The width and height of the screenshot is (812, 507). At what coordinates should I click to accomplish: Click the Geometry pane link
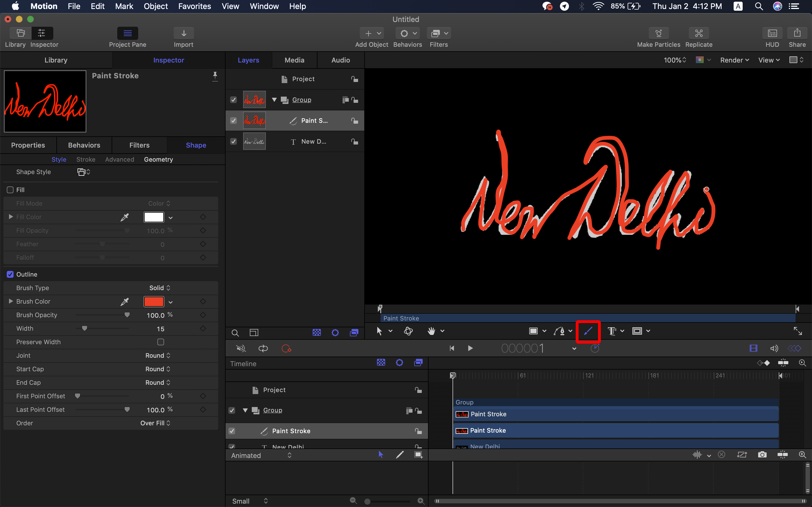point(158,160)
